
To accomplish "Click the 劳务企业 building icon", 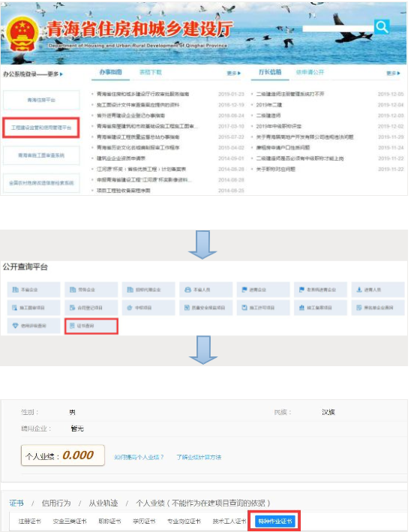I will 73,290.
